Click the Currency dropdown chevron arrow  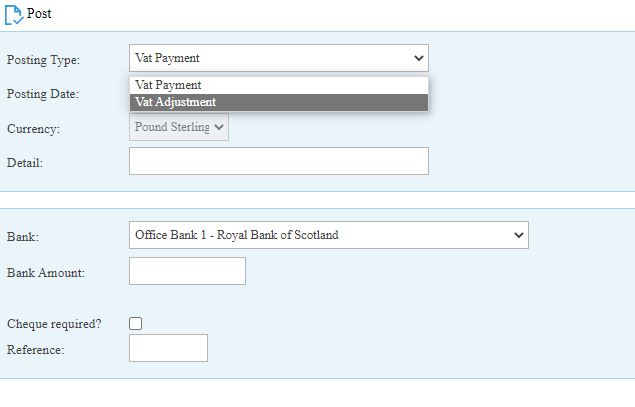[x=219, y=127]
